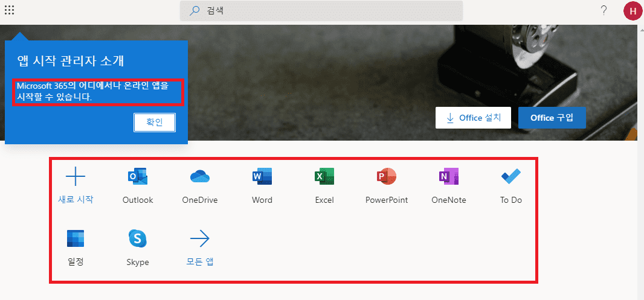Click the download arrow in Office 설치

pos(450,118)
